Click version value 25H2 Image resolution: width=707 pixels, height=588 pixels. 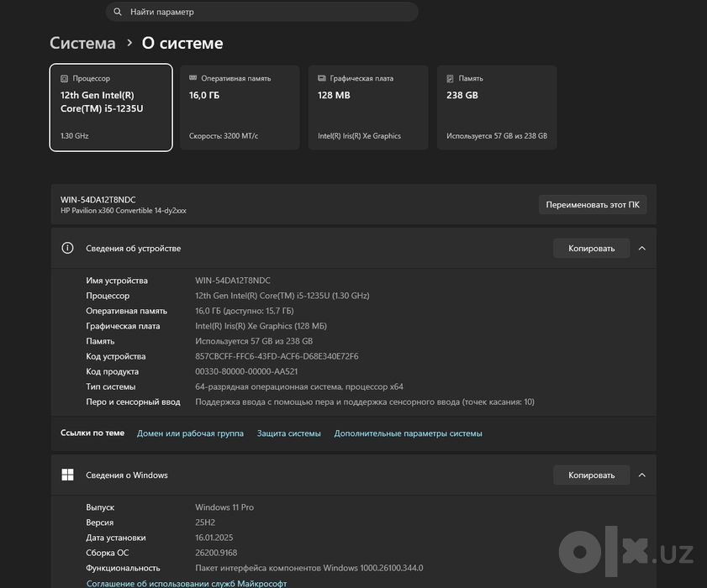pos(205,522)
